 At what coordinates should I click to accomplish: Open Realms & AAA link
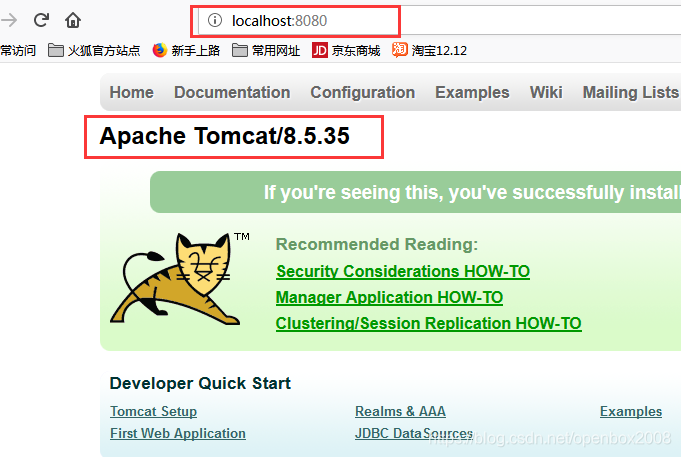(400, 411)
